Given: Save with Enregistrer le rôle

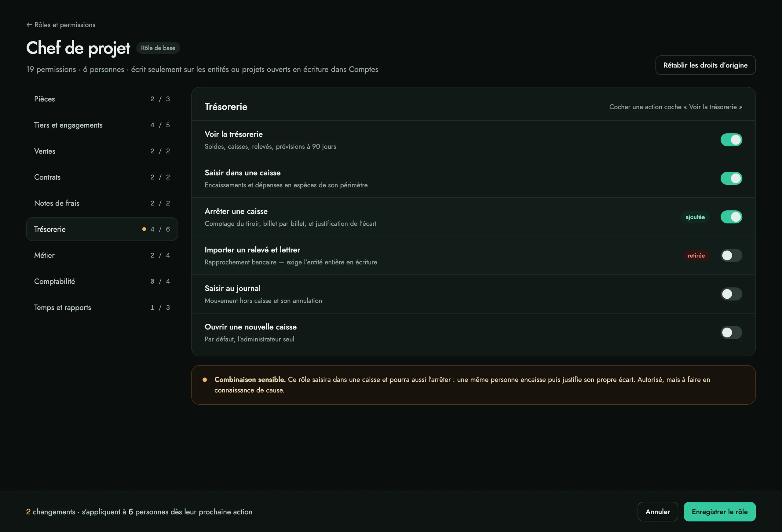Looking at the screenshot, I should point(719,512).
